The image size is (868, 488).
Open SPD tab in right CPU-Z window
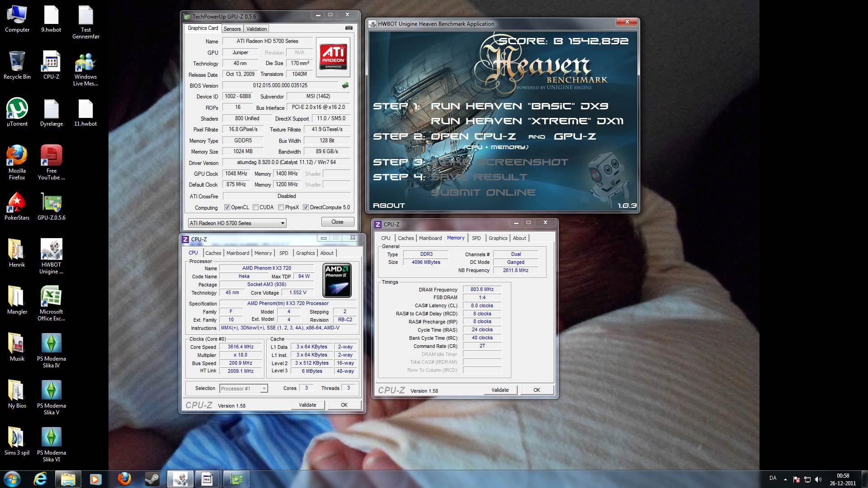[x=476, y=238]
